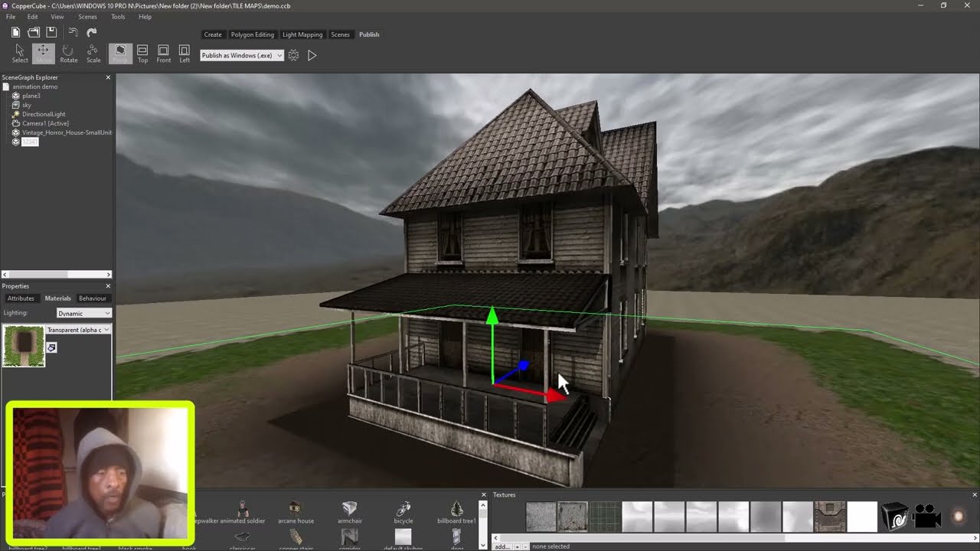
Task: Open the View menu
Action: point(57,17)
